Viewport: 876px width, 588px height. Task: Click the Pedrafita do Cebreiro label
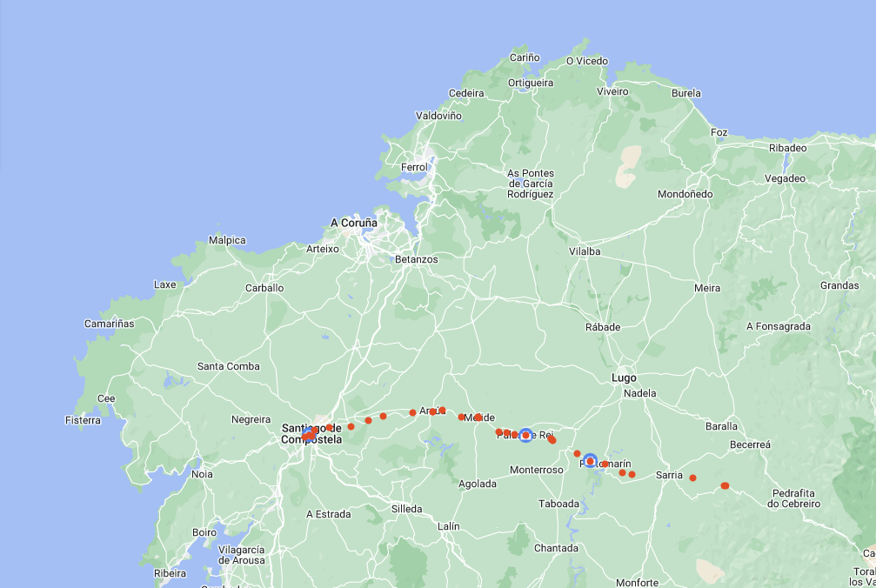794,498
